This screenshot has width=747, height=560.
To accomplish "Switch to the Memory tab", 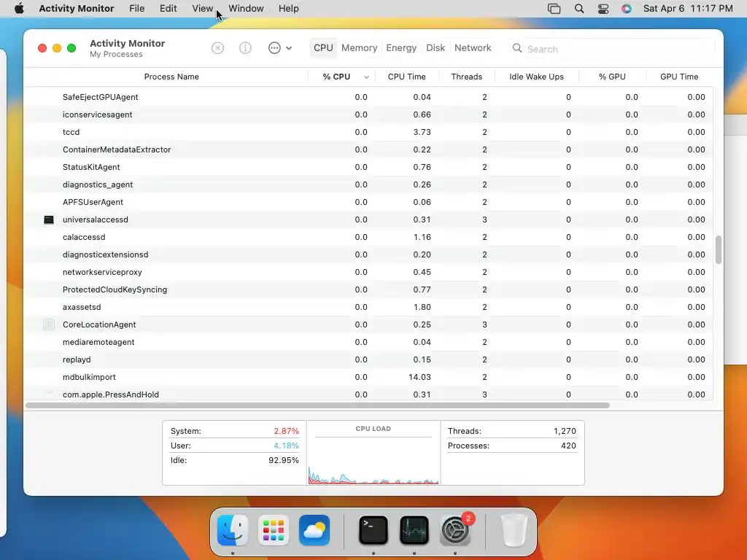I will (x=359, y=48).
